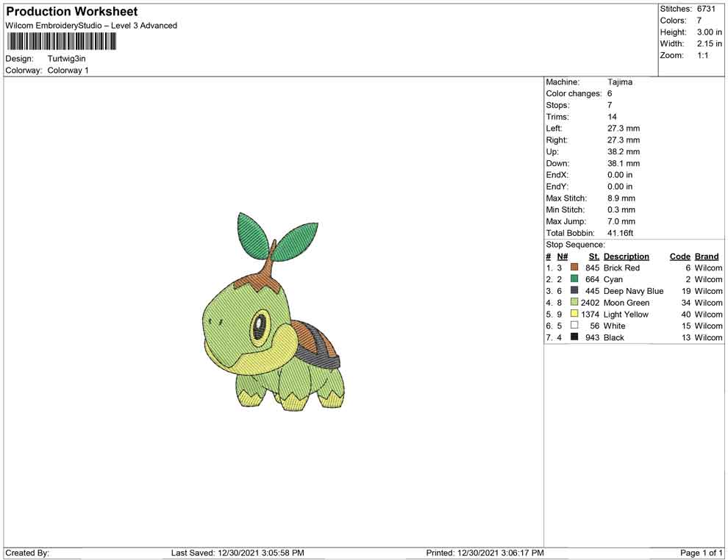Click the height value '3.00 in'
The width and height of the screenshot is (728, 560).
pyautogui.click(x=710, y=32)
